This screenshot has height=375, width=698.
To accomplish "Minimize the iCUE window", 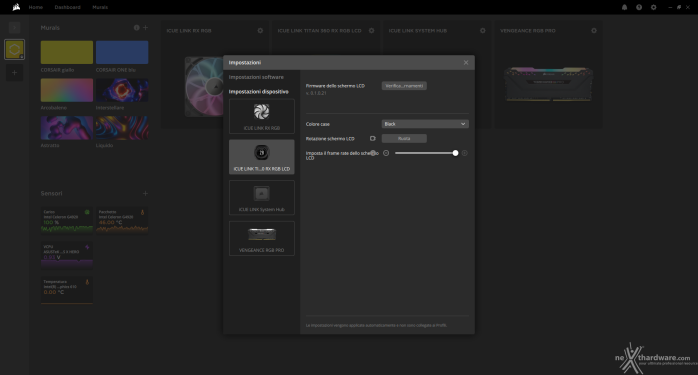I will point(670,7).
